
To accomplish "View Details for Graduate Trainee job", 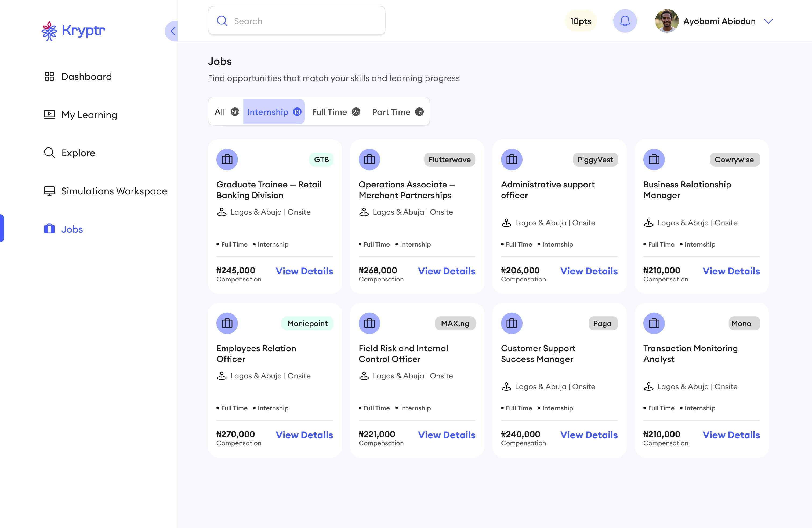I will 304,271.
